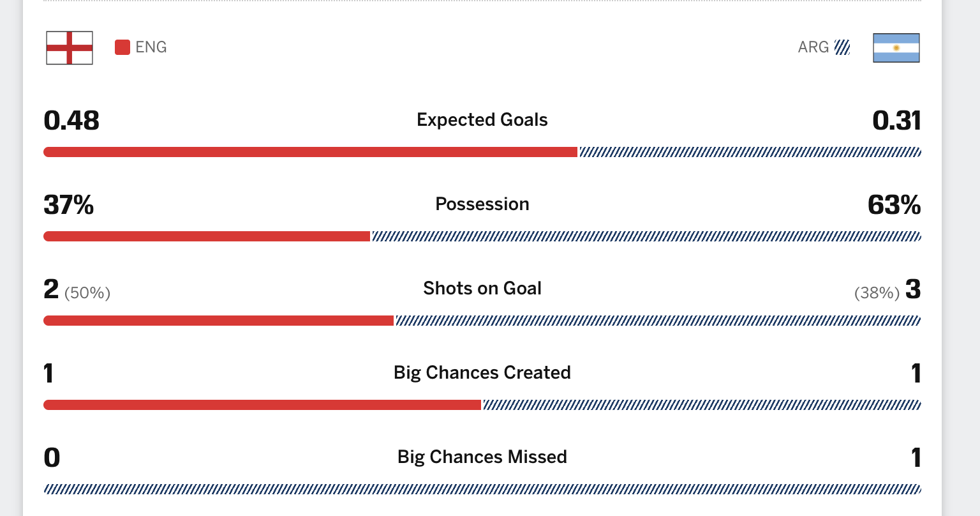Select the ENG team label

click(151, 47)
